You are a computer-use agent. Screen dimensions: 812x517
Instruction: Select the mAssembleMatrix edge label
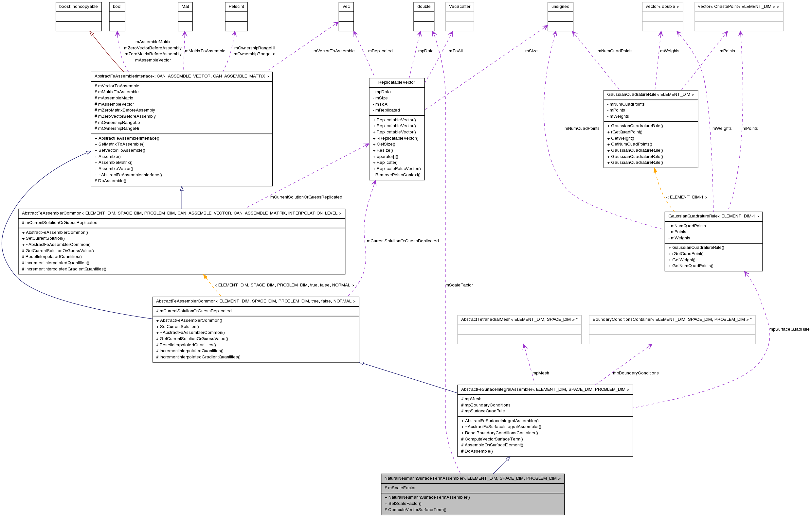[x=152, y=41]
